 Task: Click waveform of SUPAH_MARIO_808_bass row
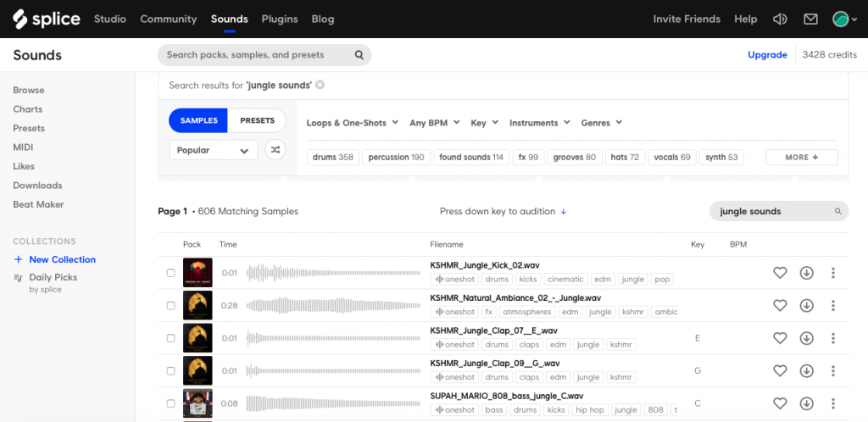point(333,403)
